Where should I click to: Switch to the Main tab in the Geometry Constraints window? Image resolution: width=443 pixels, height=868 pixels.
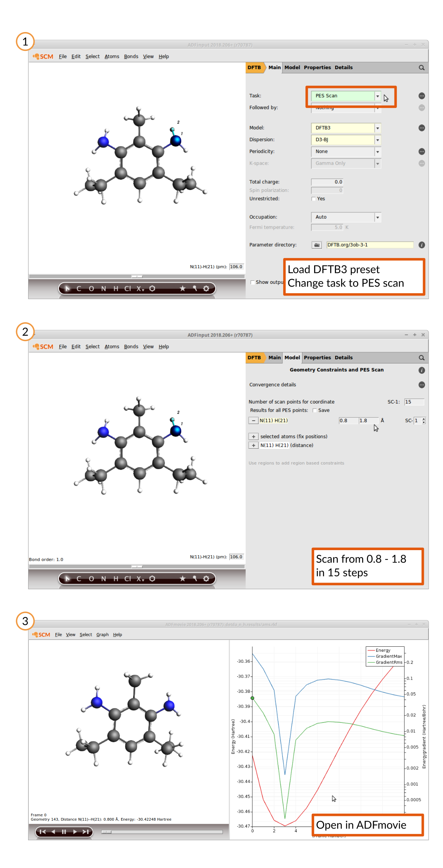point(275,358)
